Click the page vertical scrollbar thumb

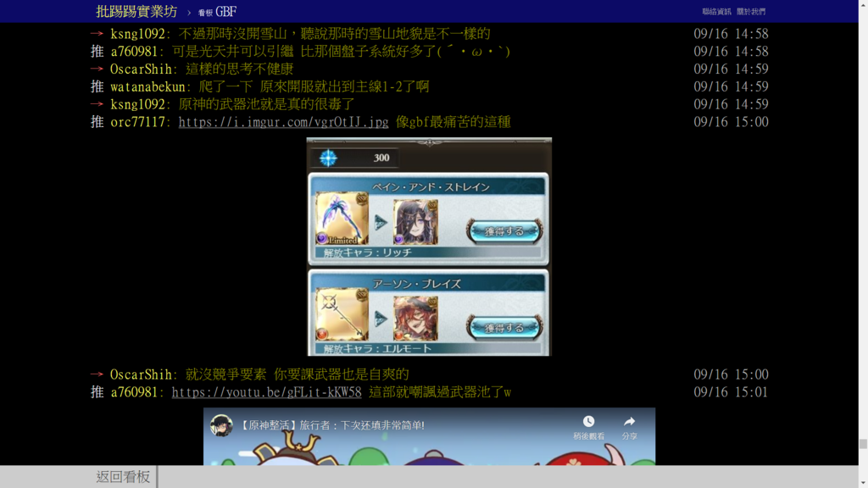pos(863,444)
